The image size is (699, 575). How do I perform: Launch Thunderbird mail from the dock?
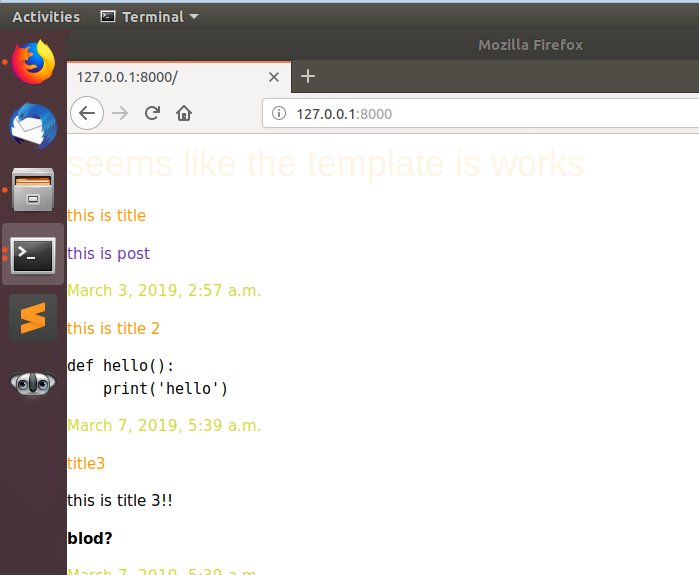click(x=33, y=126)
